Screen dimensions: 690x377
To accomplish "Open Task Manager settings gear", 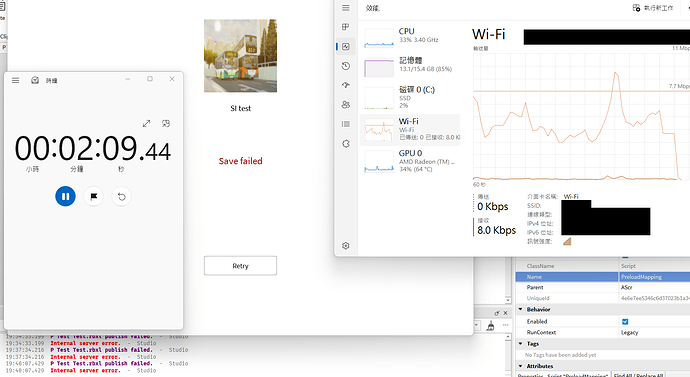I will (x=346, y=245).
